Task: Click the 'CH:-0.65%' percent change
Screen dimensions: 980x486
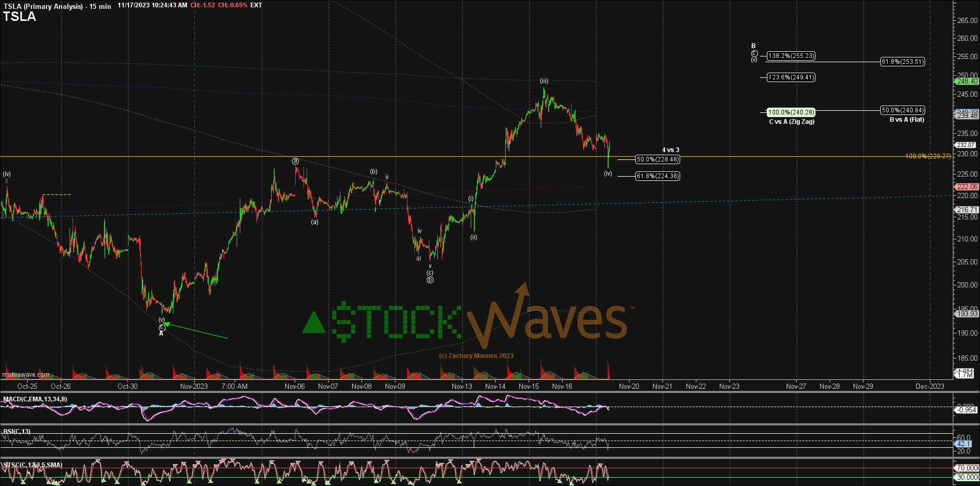Action: 232,5
